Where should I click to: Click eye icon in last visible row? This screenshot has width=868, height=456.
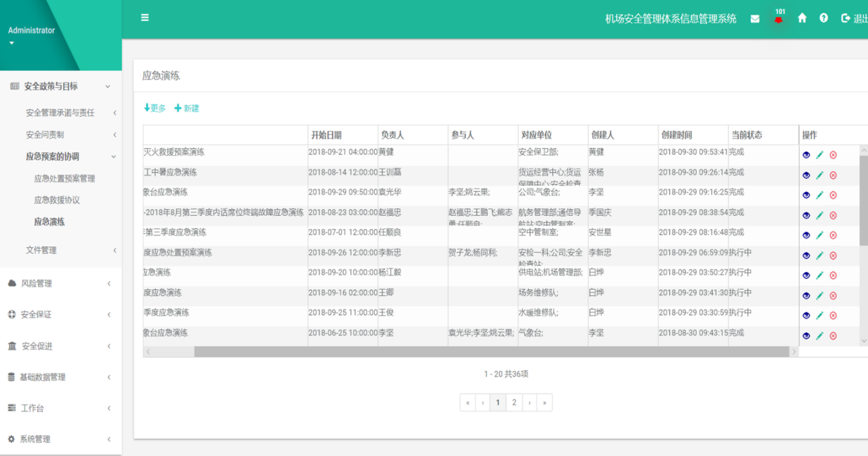click(x=806, y=335)
